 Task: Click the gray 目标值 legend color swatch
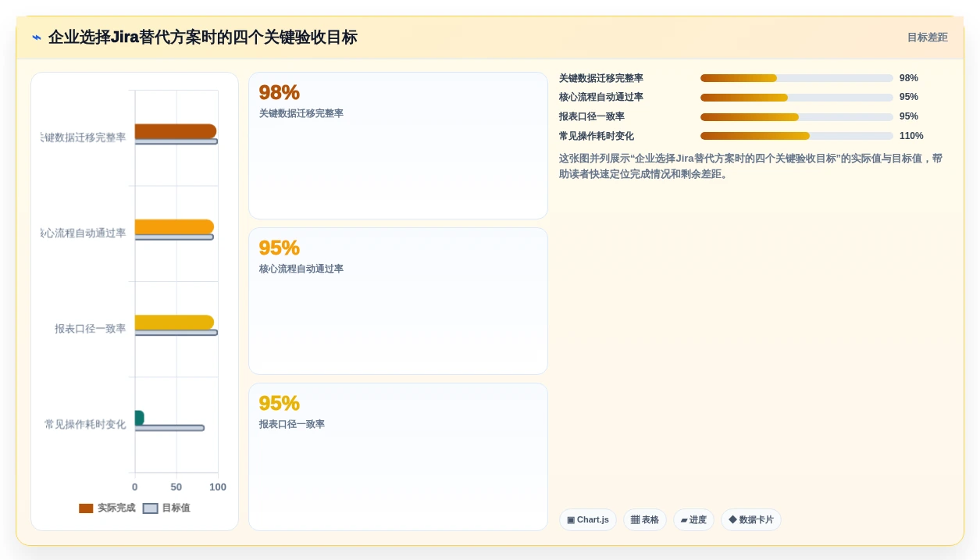point(151,508)
